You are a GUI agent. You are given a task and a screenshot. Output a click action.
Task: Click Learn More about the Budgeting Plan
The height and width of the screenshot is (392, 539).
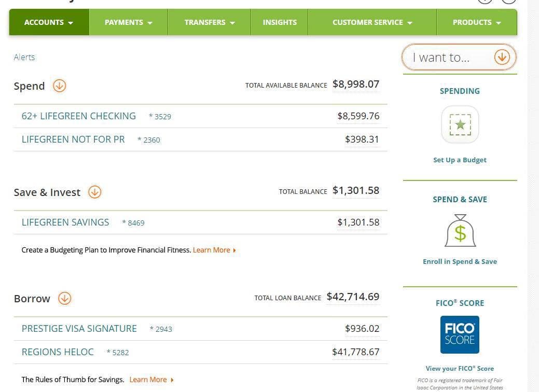point(214,250)
